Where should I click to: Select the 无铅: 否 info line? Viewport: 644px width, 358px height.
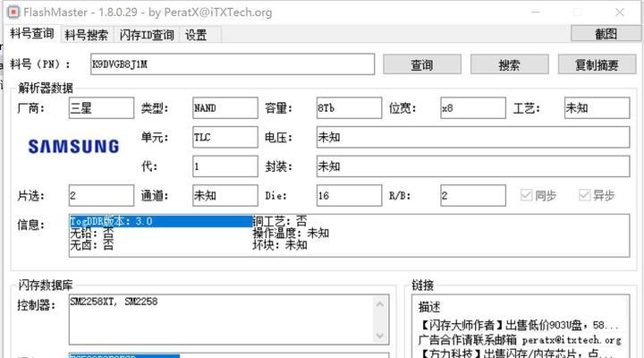[91, 234]
